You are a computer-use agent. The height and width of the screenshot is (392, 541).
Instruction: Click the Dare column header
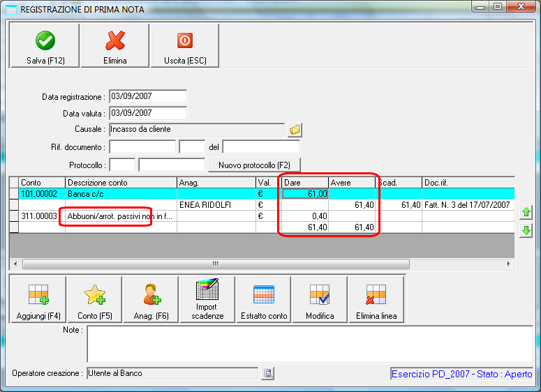coord(304,182)
